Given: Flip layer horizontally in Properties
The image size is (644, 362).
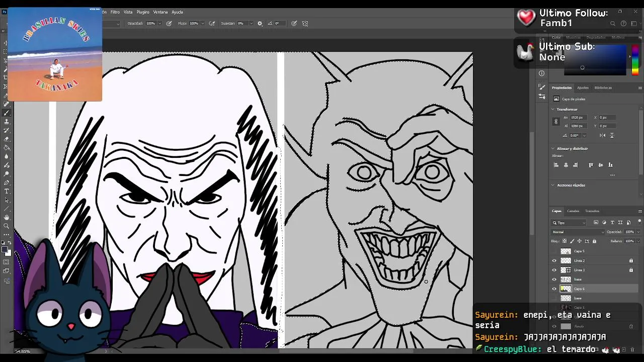Looking at the screenshot, I should point(603,135).
